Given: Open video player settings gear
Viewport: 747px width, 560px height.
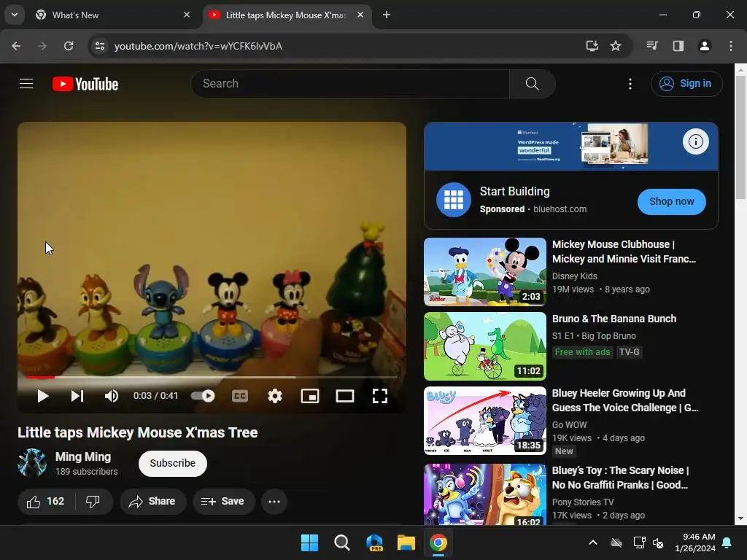Looking at the screenshot, I should (x=275, y=396).
